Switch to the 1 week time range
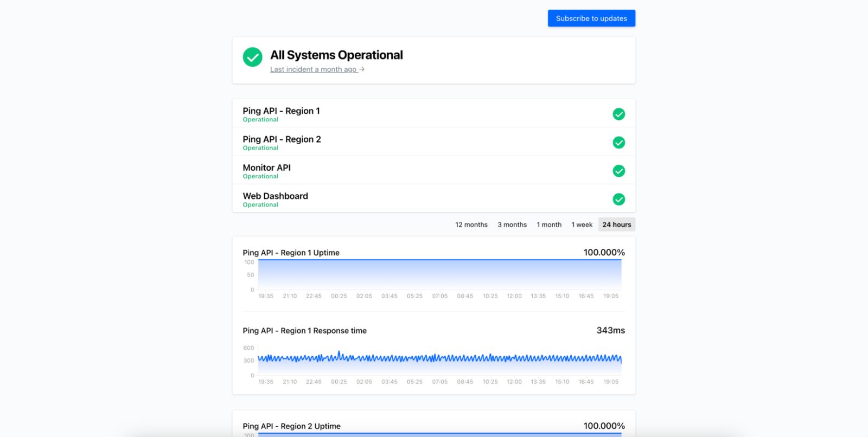868x437 pixels. point(582,224)
